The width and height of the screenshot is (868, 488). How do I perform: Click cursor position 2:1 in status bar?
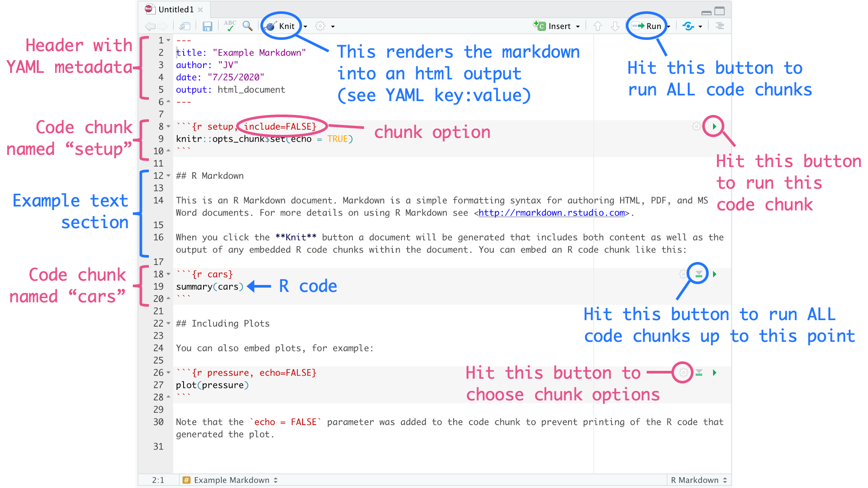click(x=158, y=480)
